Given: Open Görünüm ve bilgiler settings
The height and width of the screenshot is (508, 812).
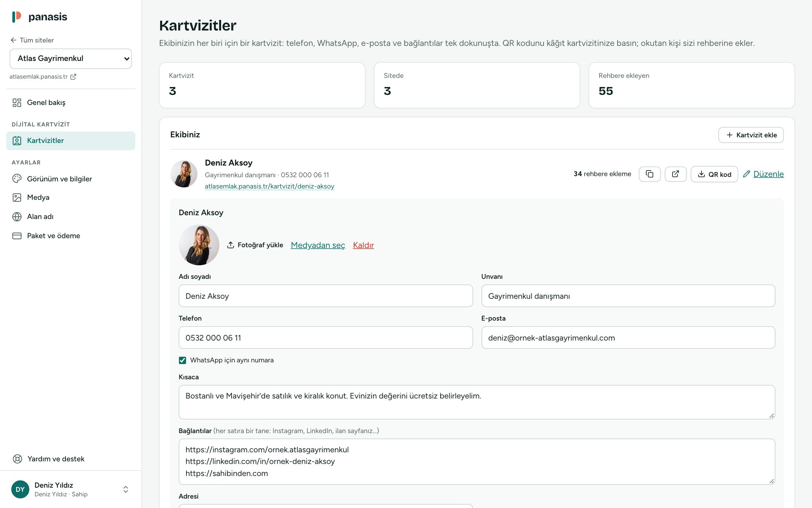Looking at the screenshot, I should pos(71,179).
